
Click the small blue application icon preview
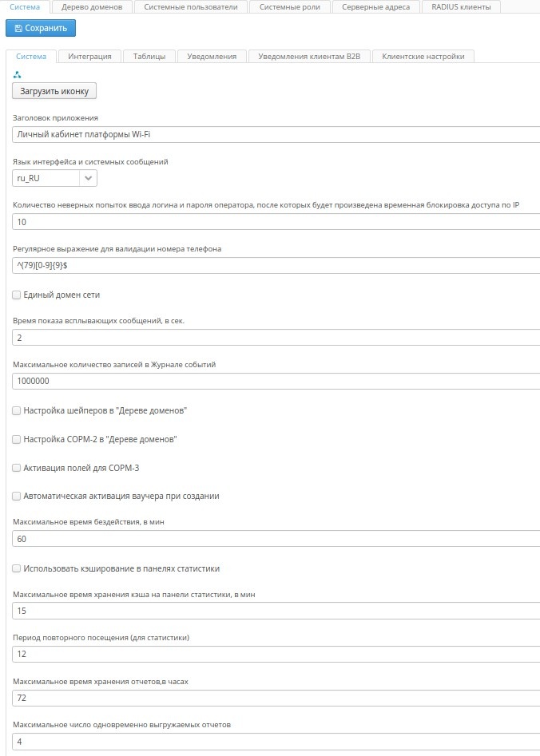click(x=17, y=75)
